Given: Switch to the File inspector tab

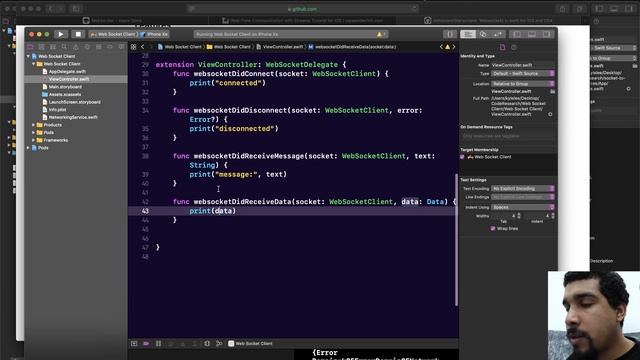Looking at the screenshot, I should point(502,47).
